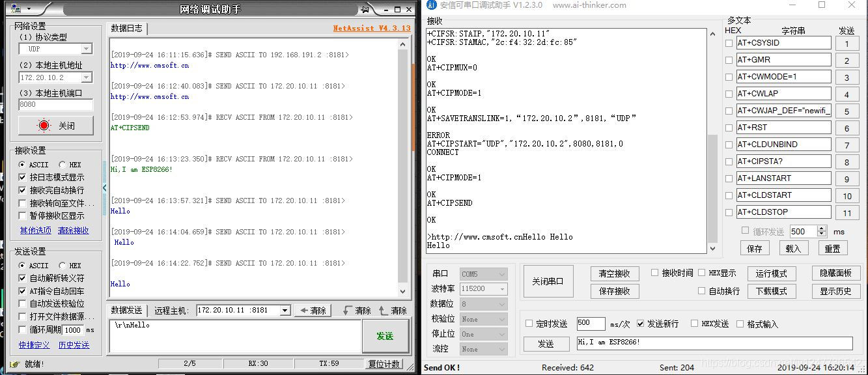This screenshot has height=375, width=868.
Task: Open the protocol type UDP dropdown
Action: point(87,49)
